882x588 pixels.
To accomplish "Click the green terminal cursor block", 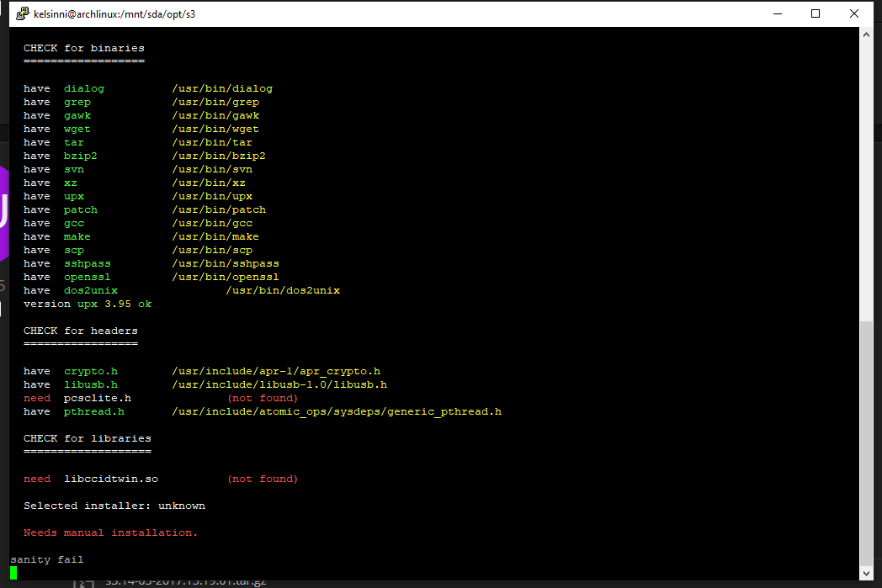I will [x=13, y=573].
